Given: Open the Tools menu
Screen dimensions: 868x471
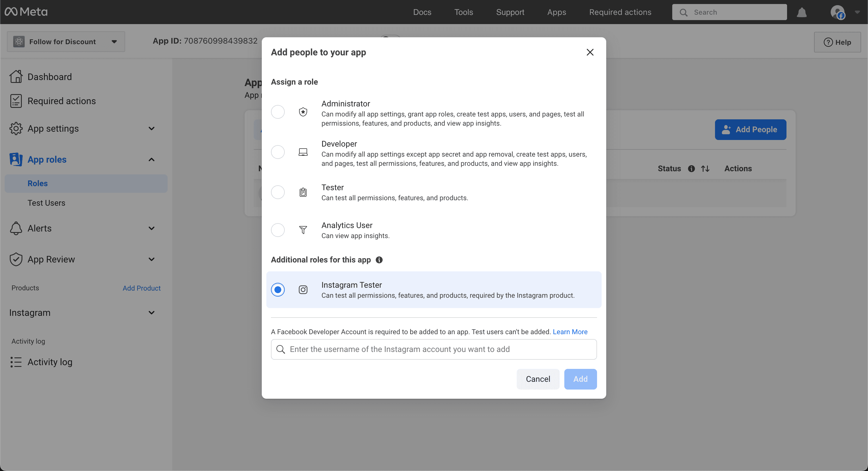Looking at the screenshot, I should tap(463, 12).
